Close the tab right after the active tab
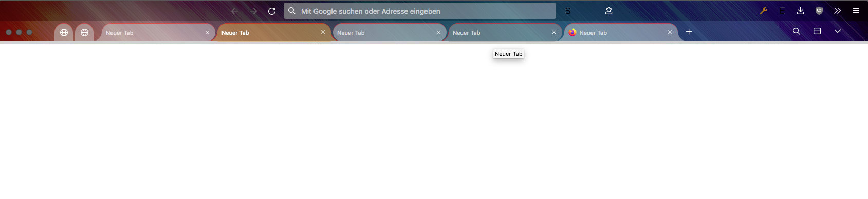This screenshot has width=868, height=199. (x=439, y=32)
